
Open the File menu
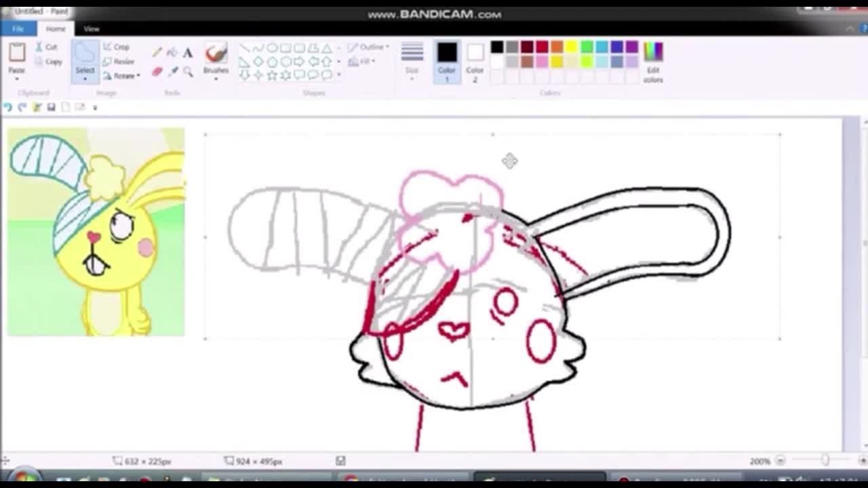18,28
